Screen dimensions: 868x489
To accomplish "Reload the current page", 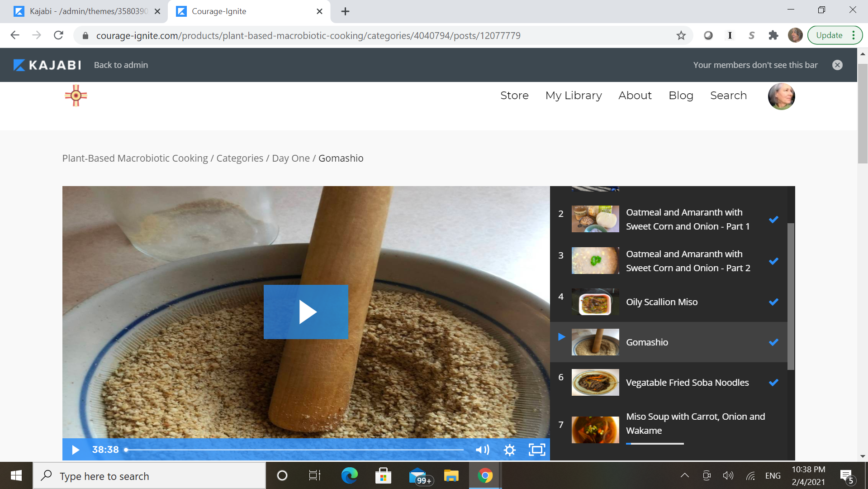I will [58, 35].
